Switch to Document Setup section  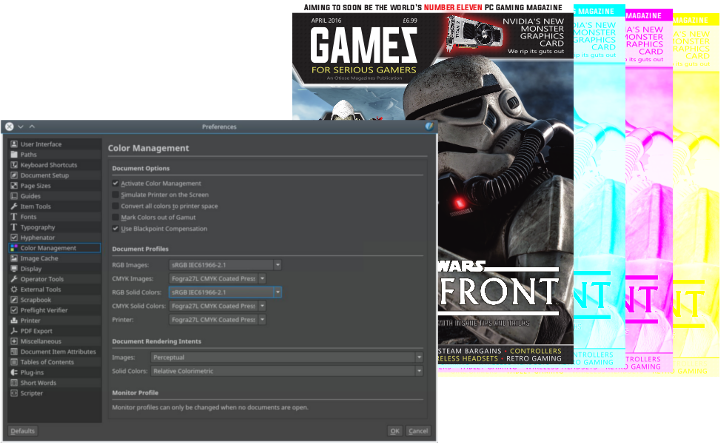[45, 175]
